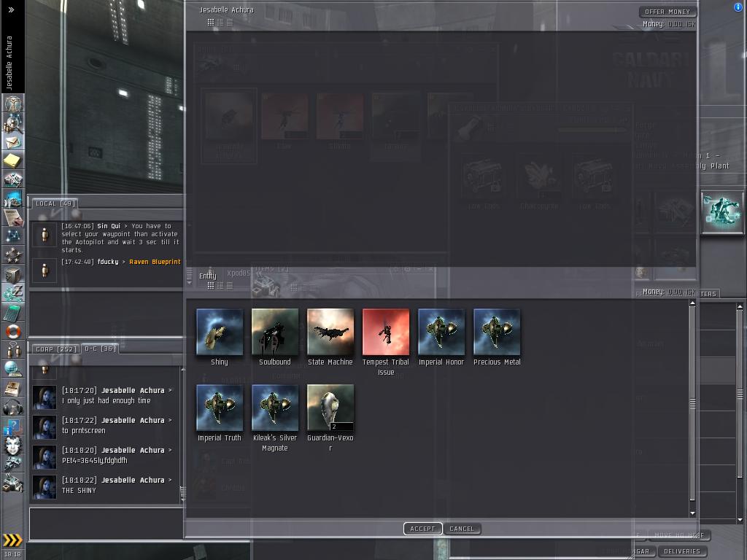Click Sin Qui's portrait in Local chat
Viewport: 747px width, 560px height.
[44, 234]
